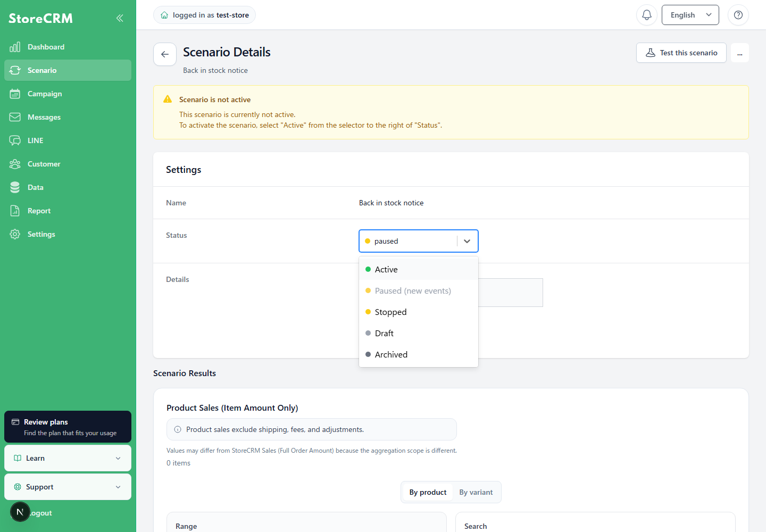Click Test this scenario button

coord(681,53)
